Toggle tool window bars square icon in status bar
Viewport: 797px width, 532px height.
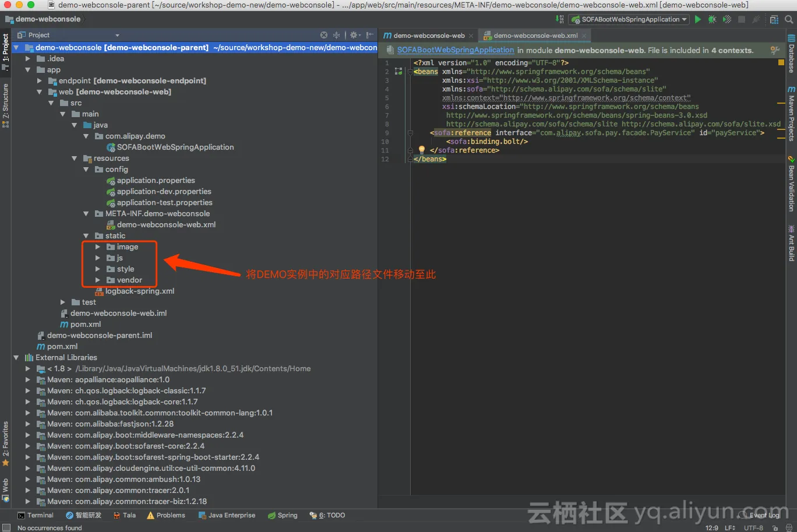[6, 527]
